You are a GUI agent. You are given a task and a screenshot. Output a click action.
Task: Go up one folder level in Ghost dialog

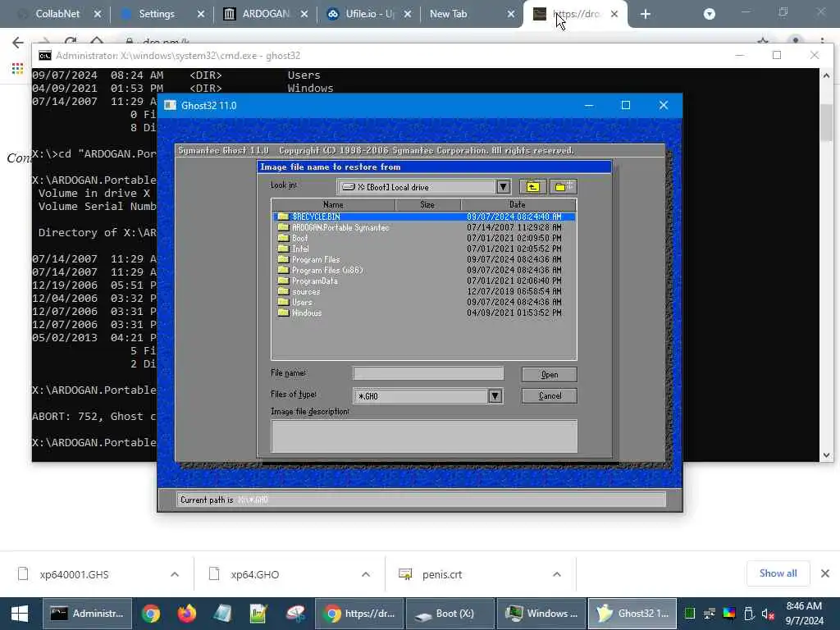pyautogui.click(x=532, y=186)
